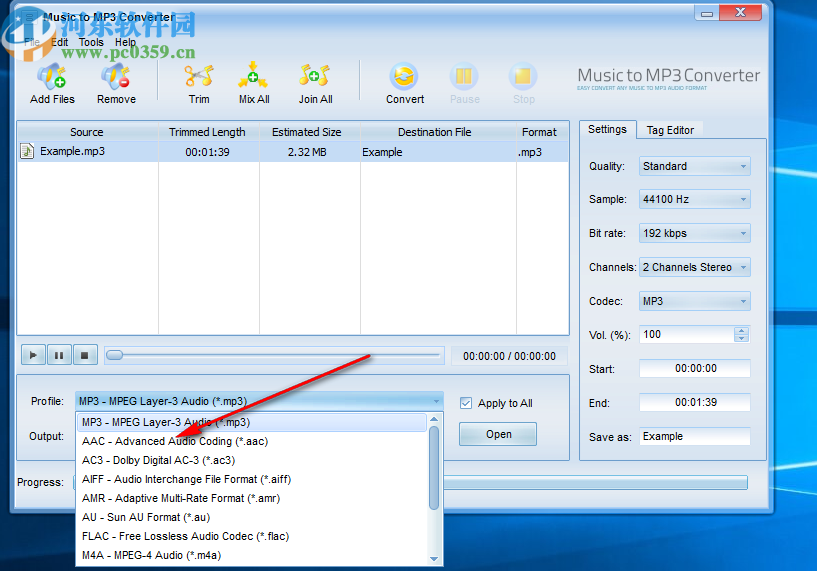Select MP3 - MPEG Layer-3 Audio list entry
Image resolution: width=817 pixels, height=571 pixels.
252,422
